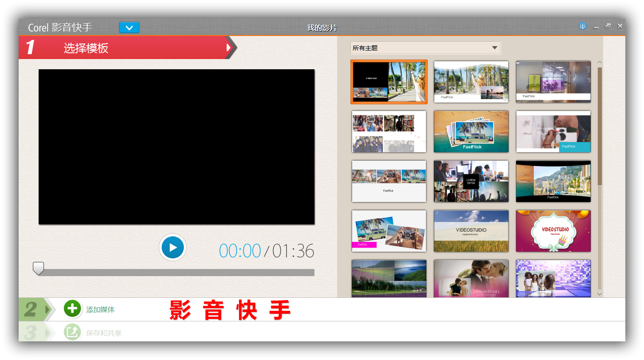
Task: Select the birthday balloons VideoStudio template
Action: (553, 231)
